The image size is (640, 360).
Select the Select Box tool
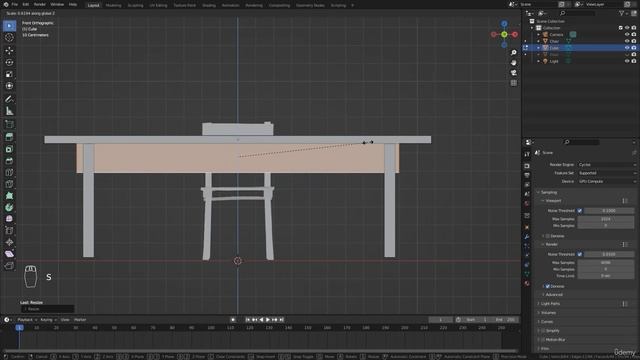click(x=9, y=26)
